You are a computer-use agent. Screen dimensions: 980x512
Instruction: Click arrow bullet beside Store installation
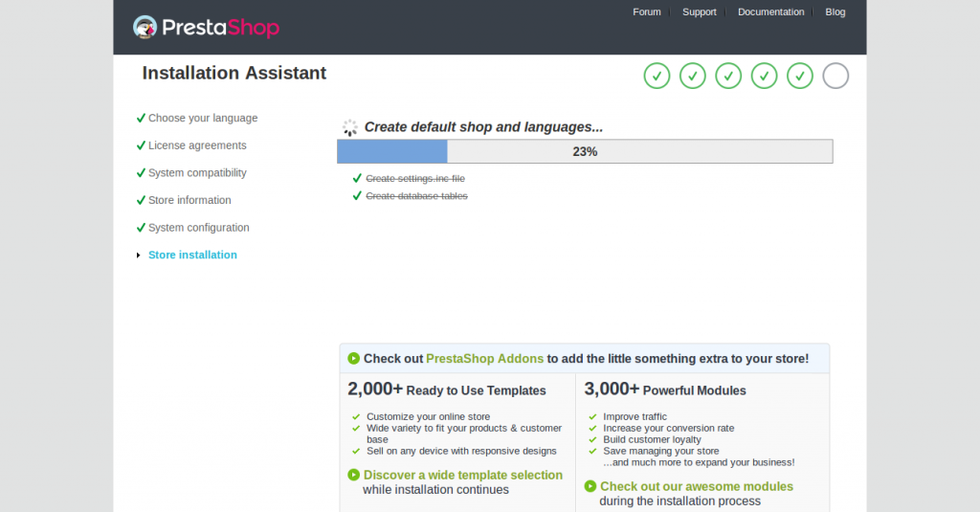[x=138, y=256]
